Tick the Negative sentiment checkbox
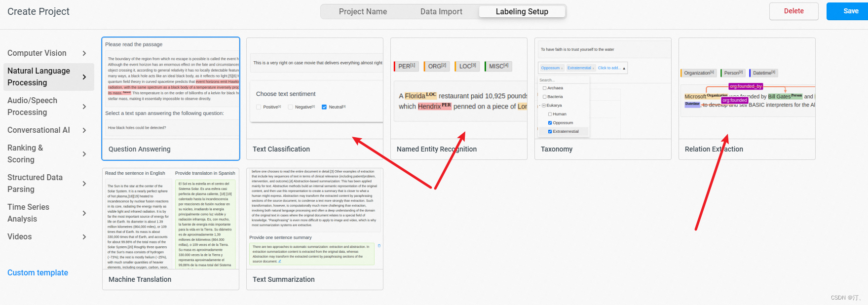 point(291,107)
